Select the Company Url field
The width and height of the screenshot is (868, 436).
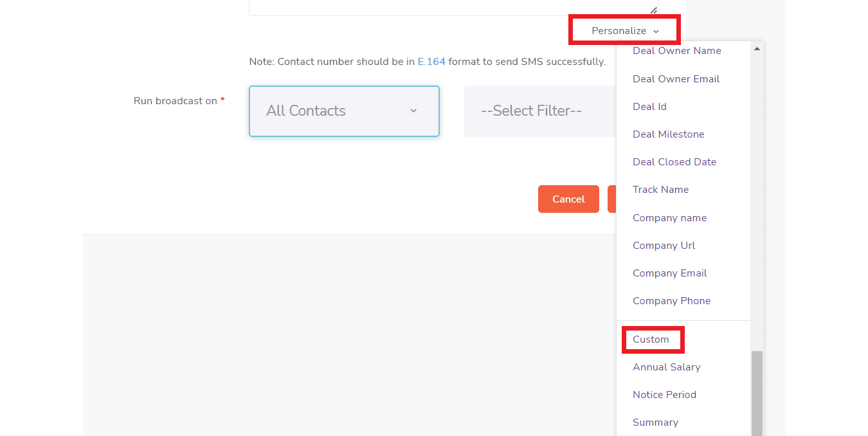tap(664, 245)
